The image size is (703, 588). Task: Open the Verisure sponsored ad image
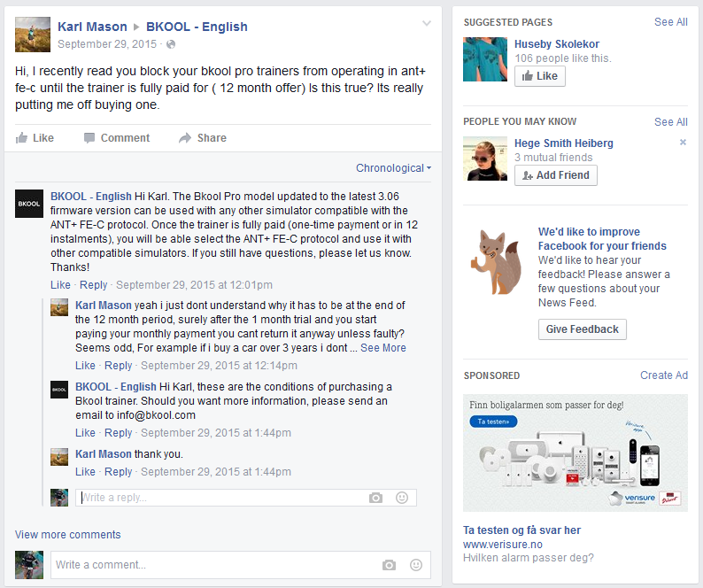(x=576, y=453)
